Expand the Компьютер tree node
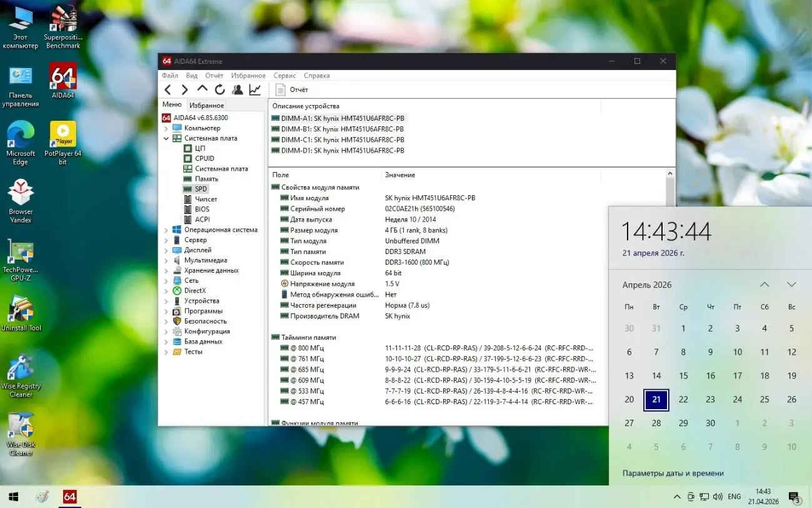This screenshot has height=508, width=812. tap(166, 128)
